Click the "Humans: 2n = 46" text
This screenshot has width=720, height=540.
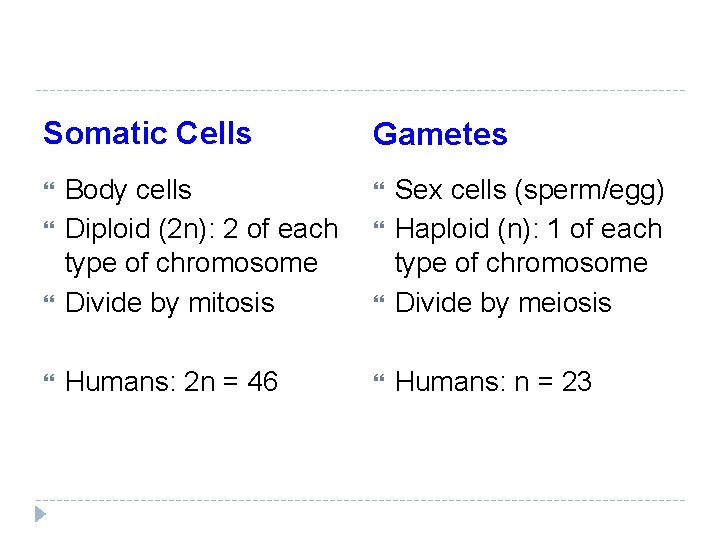tap(171, 382)
